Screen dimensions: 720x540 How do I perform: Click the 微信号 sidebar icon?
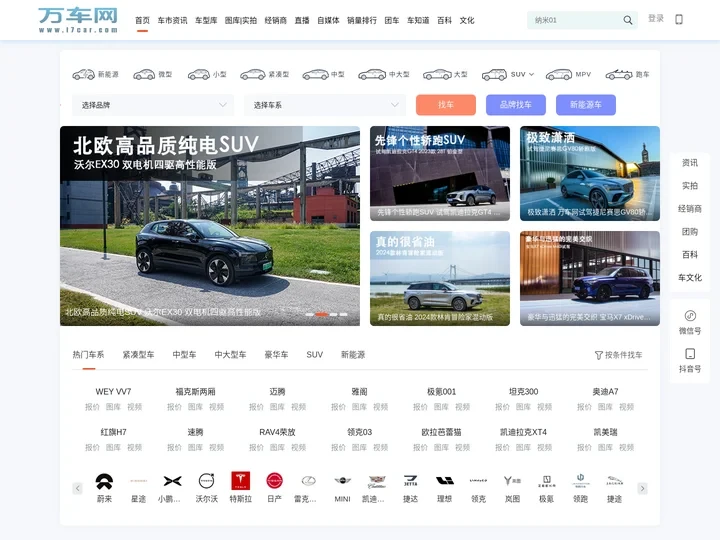(690, 315)
